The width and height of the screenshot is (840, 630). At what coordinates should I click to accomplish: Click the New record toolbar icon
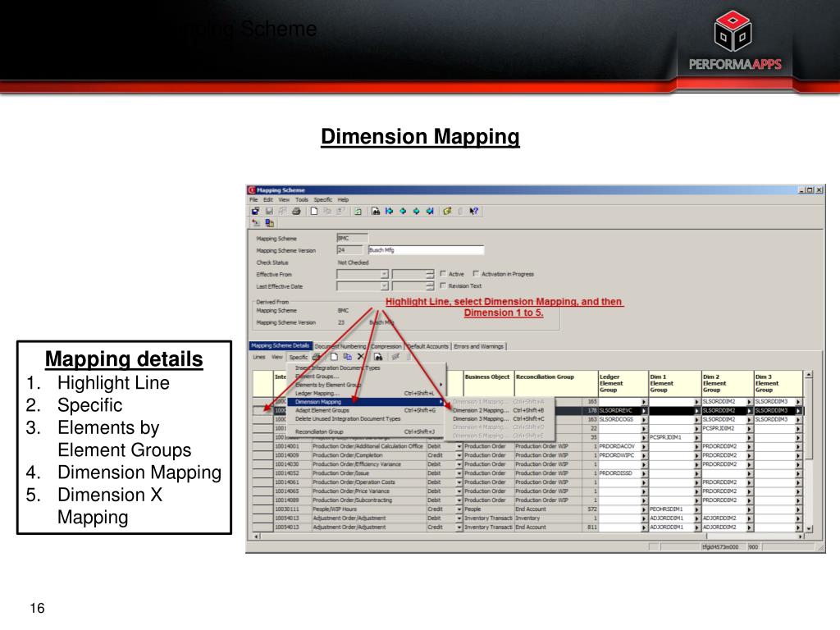pyautogui.click(x=314, y=211)
